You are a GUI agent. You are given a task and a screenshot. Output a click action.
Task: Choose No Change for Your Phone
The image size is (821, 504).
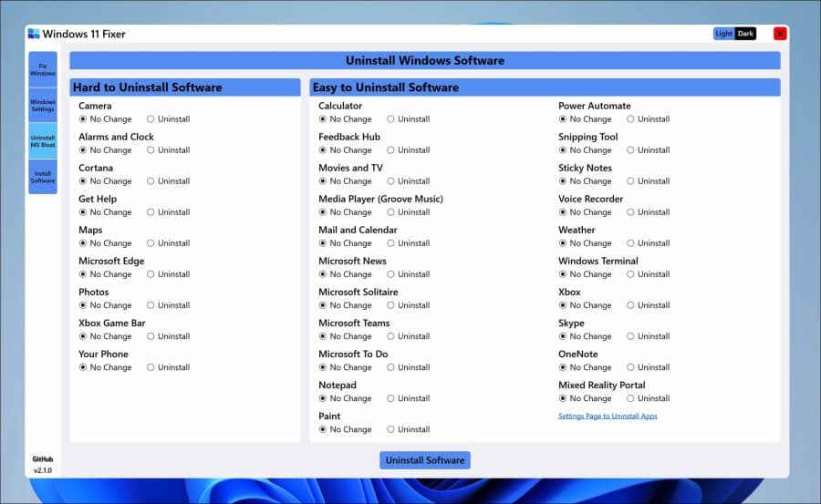pyautogui.click(x=105, y=367)
